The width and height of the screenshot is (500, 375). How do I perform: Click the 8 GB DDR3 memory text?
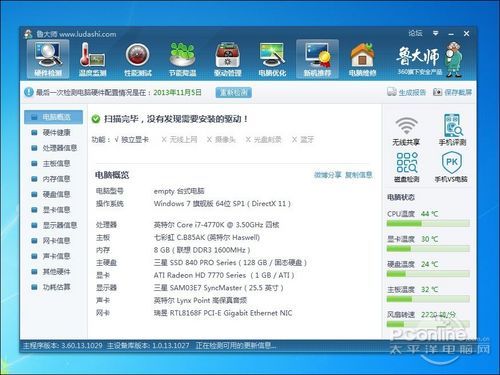pos(202,250)
